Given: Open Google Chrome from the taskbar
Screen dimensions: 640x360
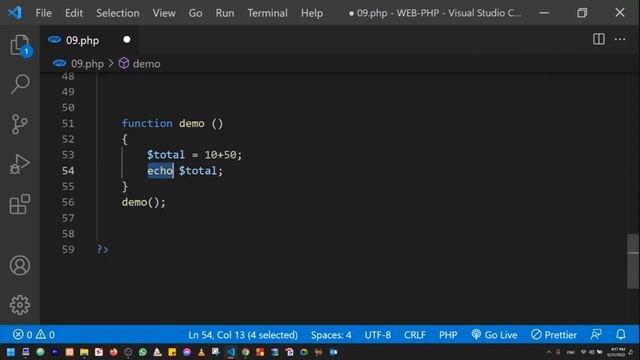Looking at the screenshot, I should tap(245, 352).
